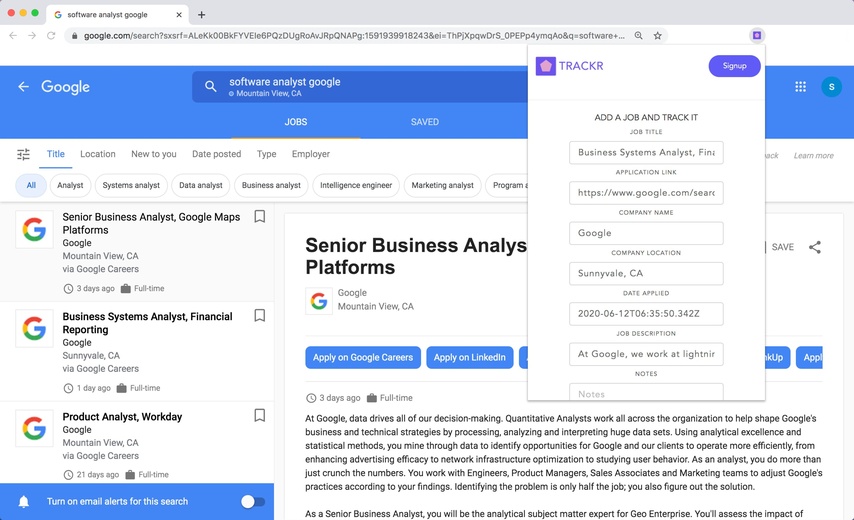The height and width of the screenshot is (520, 854).
Task: Click the Trackr extension icon in toolbar
Action: pos(757,35)
